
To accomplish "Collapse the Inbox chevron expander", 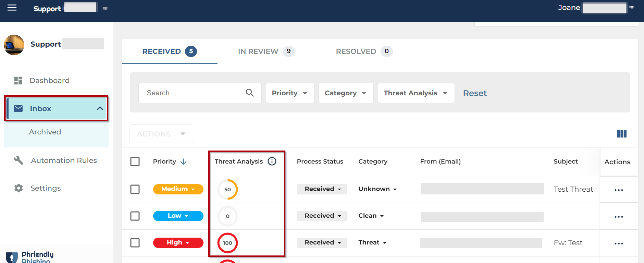I will [100, 108].
